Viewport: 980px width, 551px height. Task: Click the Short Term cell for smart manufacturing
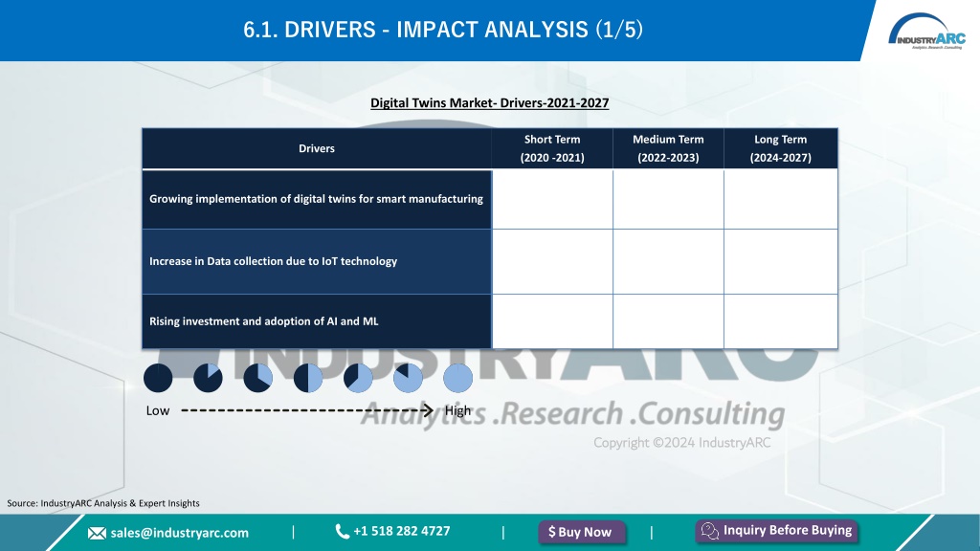point(552,199)
